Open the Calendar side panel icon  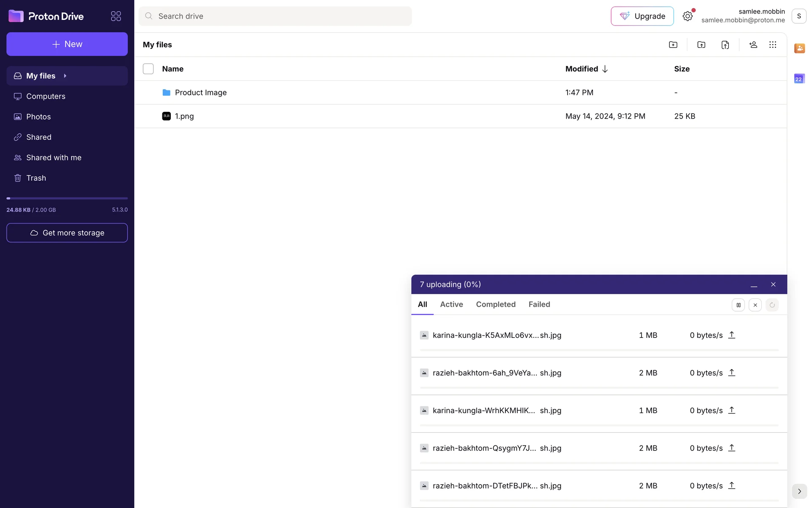click(x=799, y=79)
